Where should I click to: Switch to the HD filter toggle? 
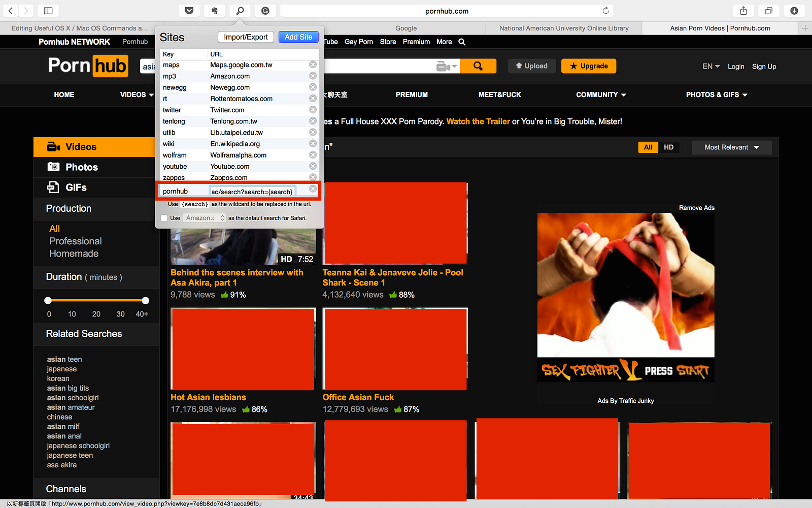pyautogui.click(x=669, y=147)
